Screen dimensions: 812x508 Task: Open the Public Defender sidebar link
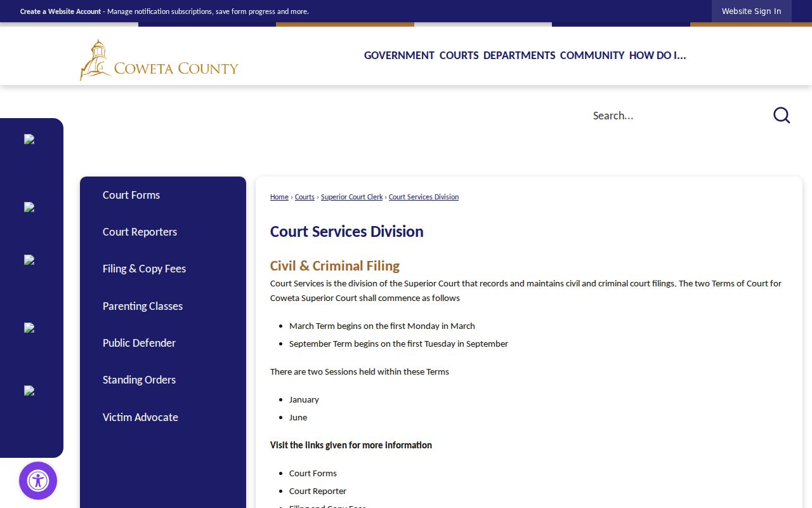pyautogui.click(x=139, y=343)
